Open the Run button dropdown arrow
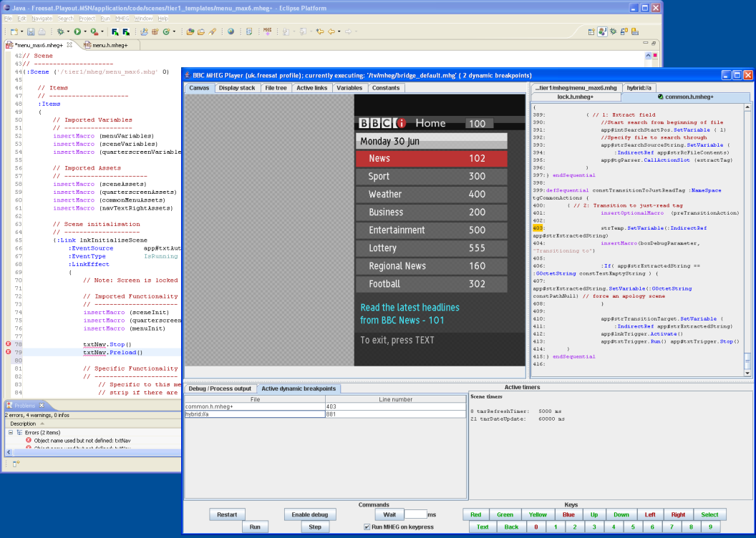 pyautogui.click(x=84, y=31)
